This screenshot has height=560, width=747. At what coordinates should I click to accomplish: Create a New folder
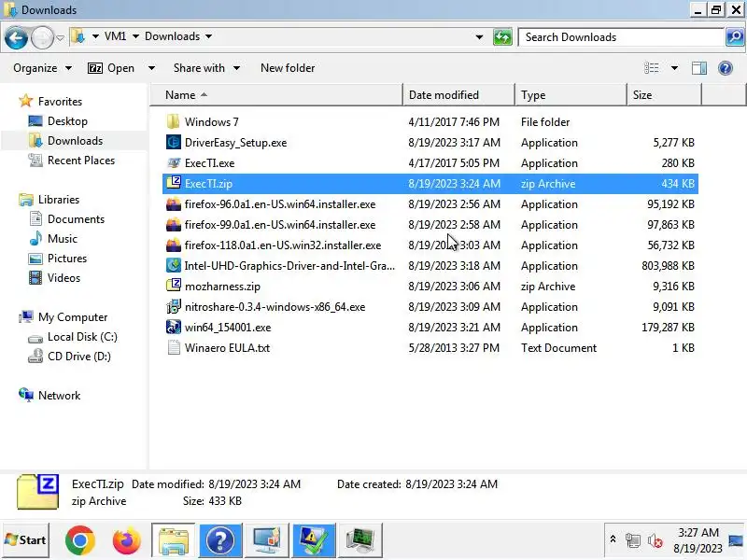pos(288,68)
